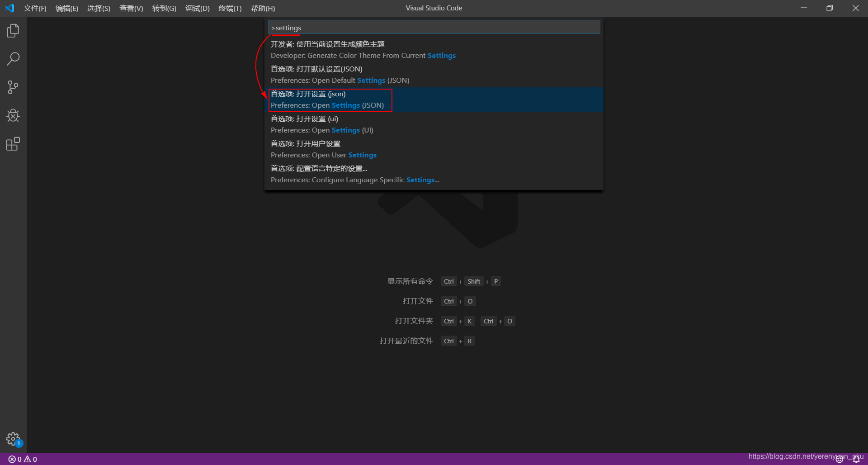The image size is (868, 465).
Task: Minimize the Visual Studio Code window
Action: 803,8
